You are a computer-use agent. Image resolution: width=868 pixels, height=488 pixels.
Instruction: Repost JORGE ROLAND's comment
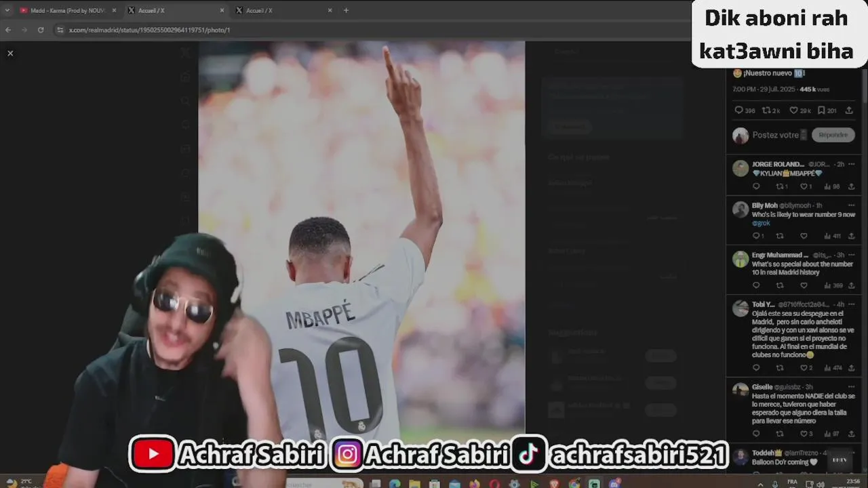click(781, 186)
